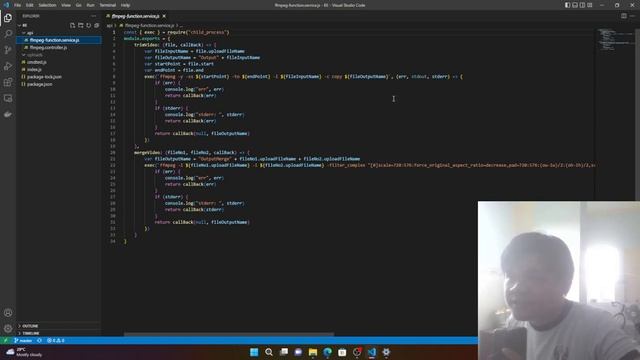The height and width of the screenshot is (360, 640).
Task: Toggle the bottom panel layout button
Action: coord(575,5)
